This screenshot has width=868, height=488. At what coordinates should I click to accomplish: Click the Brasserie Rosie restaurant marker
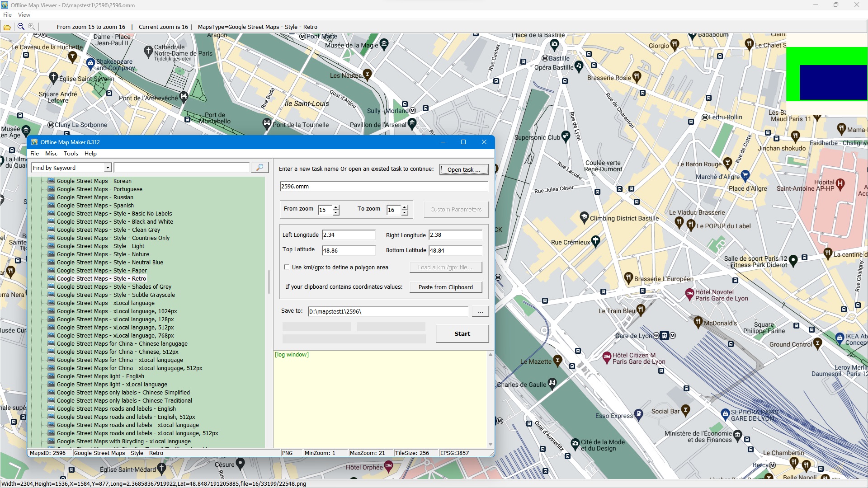pyautogui.click(x=637, y=76)
